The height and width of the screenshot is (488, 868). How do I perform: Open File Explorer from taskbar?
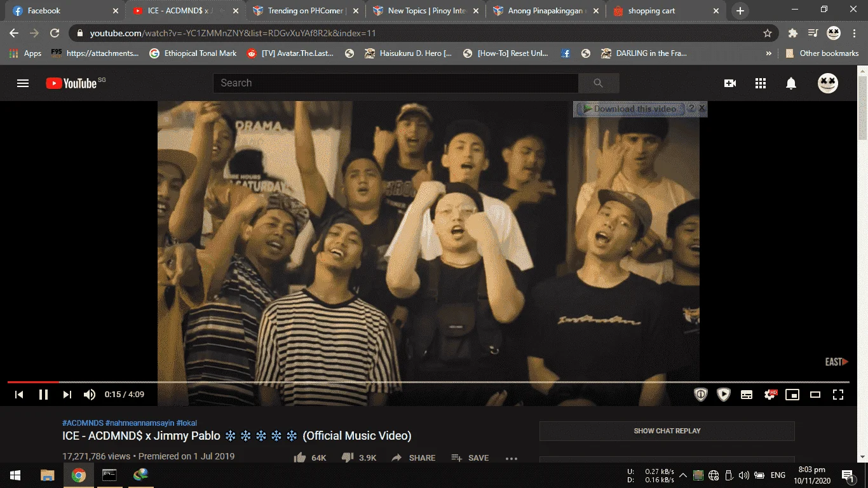pos(48,475)
